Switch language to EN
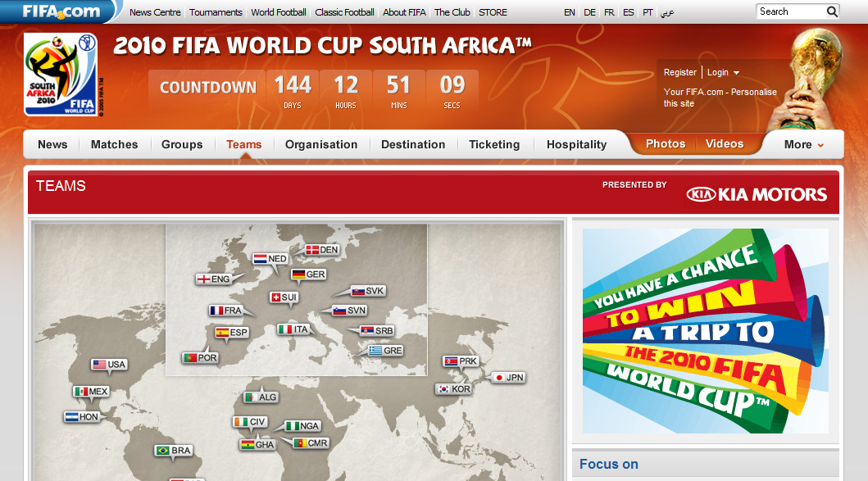Image resolution: width=868 pixels, height=481 pixels. pos(569,12)
